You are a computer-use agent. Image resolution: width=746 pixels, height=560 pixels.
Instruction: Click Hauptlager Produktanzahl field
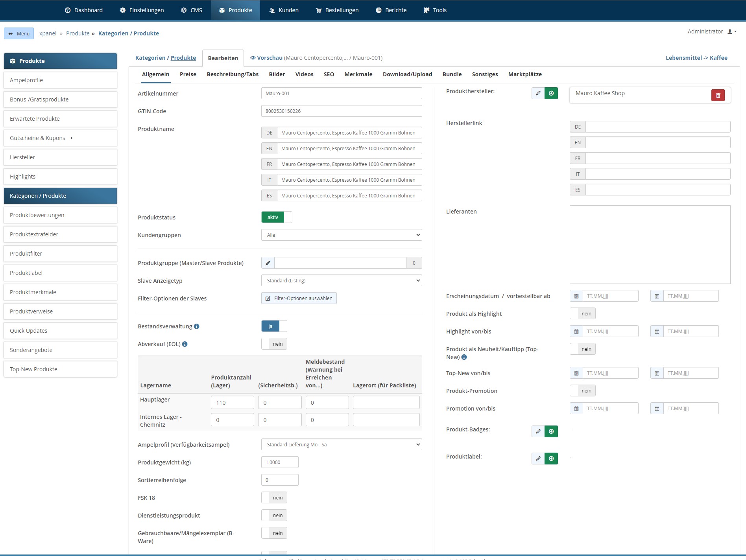coord(233,402)
